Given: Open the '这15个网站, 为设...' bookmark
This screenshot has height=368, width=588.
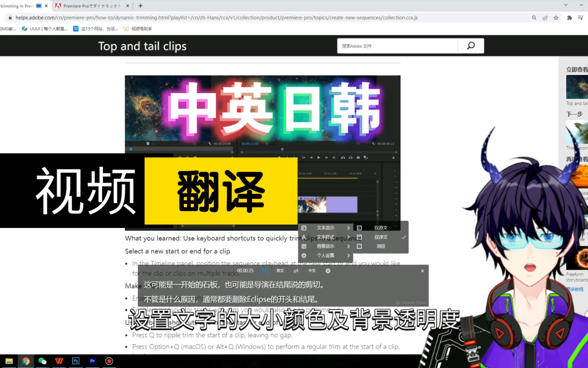Looking at the screenshot, I should point(96,29).
